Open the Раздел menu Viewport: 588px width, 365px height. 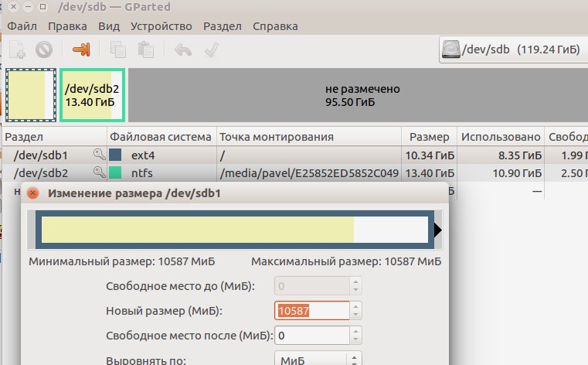tap(223, 26)
